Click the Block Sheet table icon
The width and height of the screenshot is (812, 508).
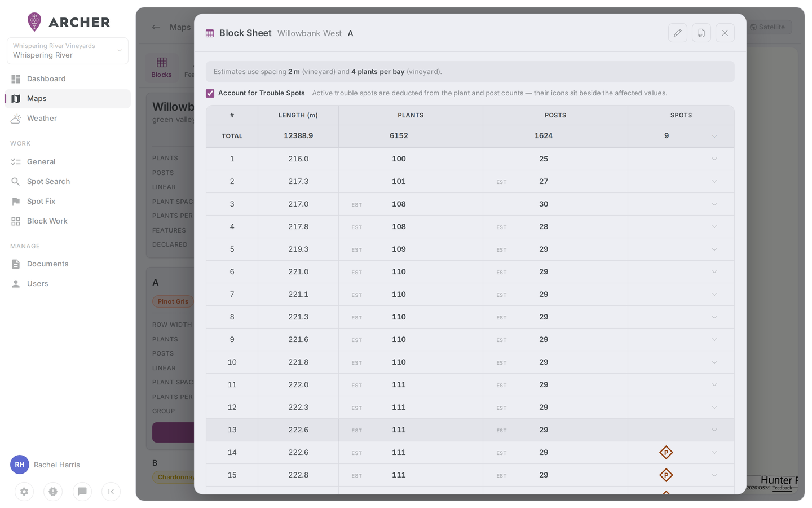click(x=210, y=33)
